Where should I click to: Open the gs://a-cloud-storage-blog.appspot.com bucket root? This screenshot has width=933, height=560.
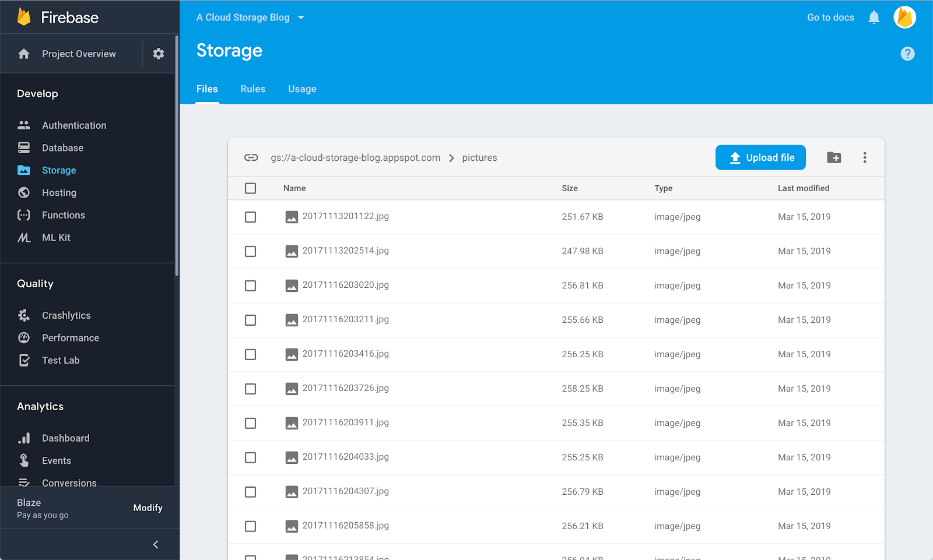pyautogui.click(x=355, y=157)
